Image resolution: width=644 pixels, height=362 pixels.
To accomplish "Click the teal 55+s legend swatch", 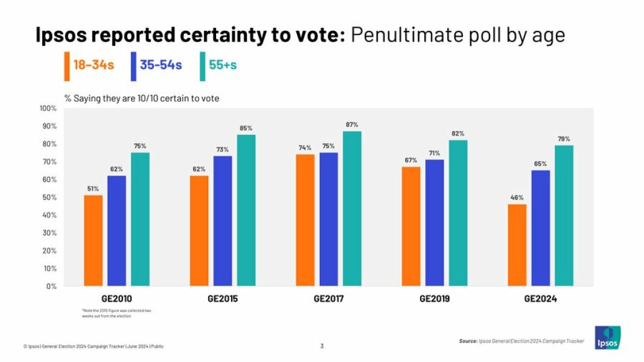I will click(x=203, y=66).
